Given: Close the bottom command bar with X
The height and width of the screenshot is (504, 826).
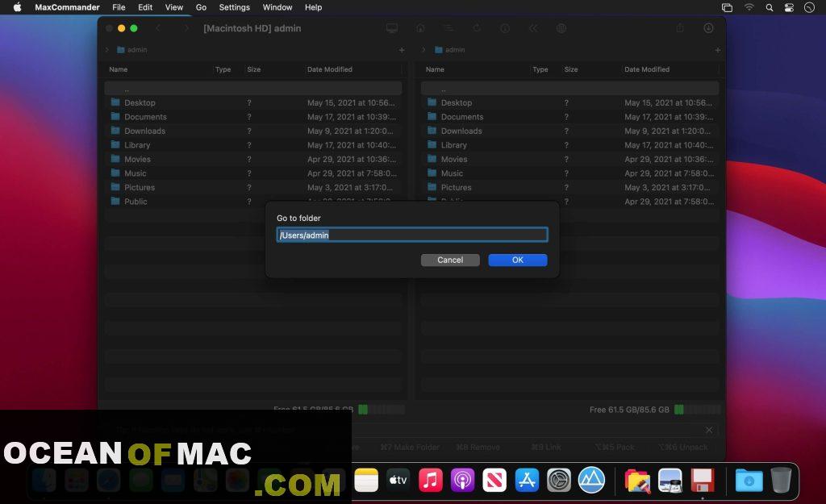Looking at the screenshot, I should [709, 431].
